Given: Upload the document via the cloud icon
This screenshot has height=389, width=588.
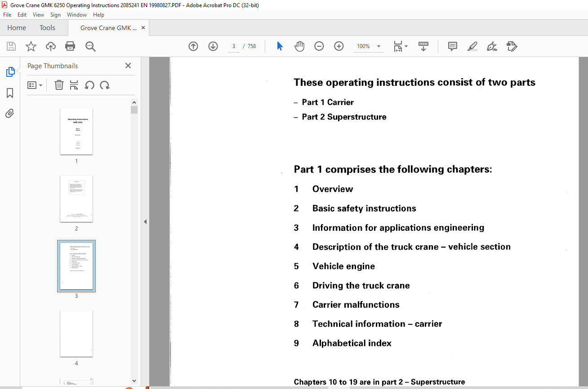Looking at the screenshot, I should [51, 46].
